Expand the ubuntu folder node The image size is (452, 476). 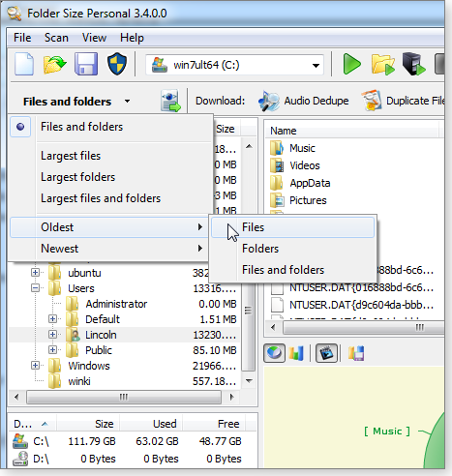coord(35,273)
